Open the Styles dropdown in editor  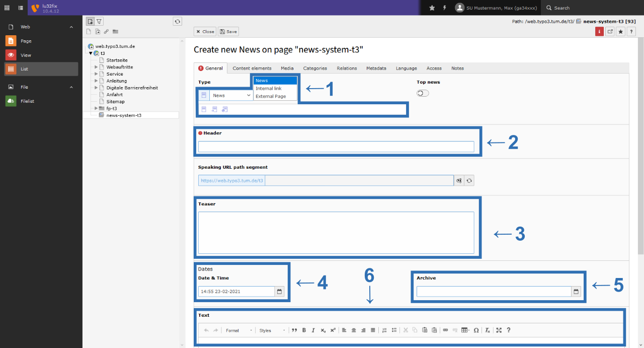[272, 330]
